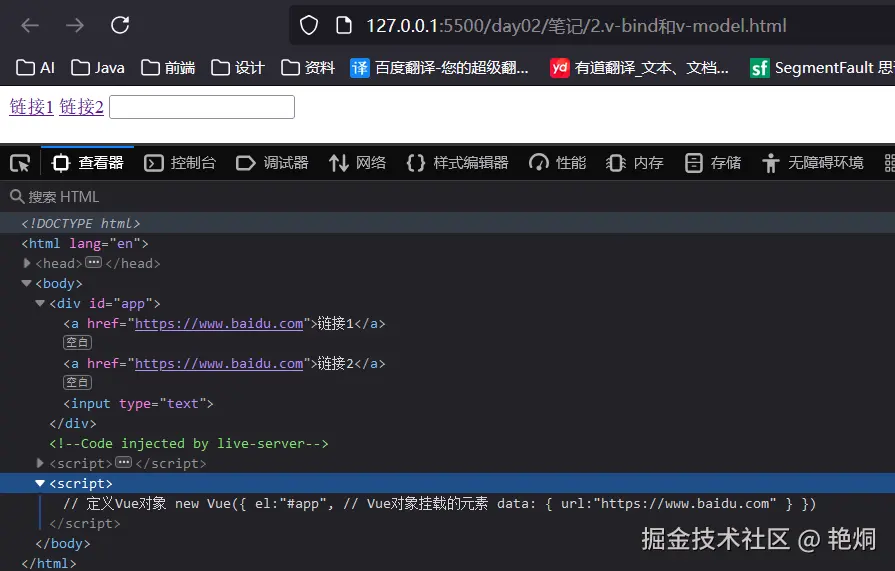895x571 pixels.
Task: Select the input type="text" row
Action: click(x=448, y=404)
